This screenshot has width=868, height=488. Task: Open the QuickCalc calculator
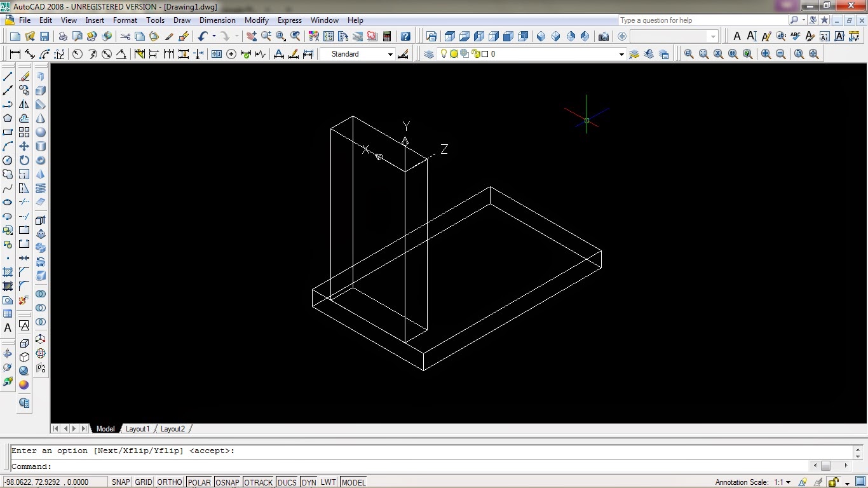[386, 37]
